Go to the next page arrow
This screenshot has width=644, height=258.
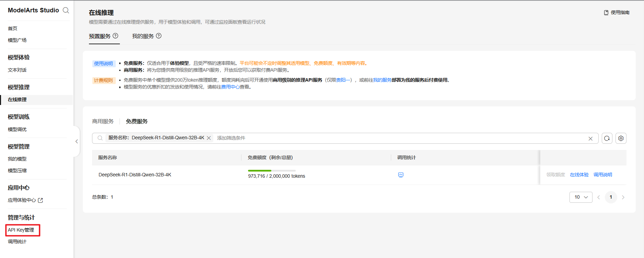point(623,197)
